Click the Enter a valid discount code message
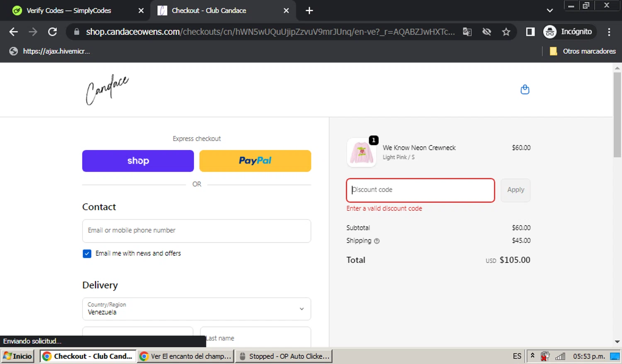This screenshot has width=622, height=364. pos(384,209)
